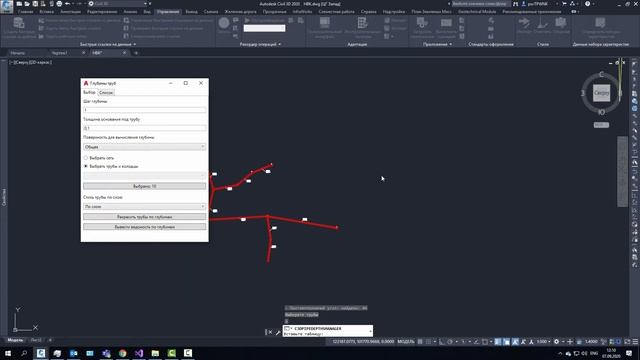This screenshot has height=360, width=640.
Task: Click the action recorder Record button
Action: pyautogui.click(x=224, y=23)
